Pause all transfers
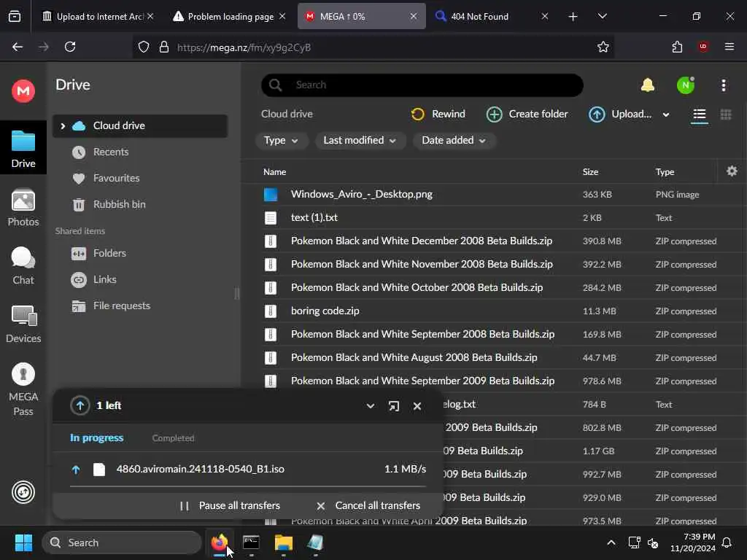747x560 pixels. pyautogui.click(x=230, y=506)
